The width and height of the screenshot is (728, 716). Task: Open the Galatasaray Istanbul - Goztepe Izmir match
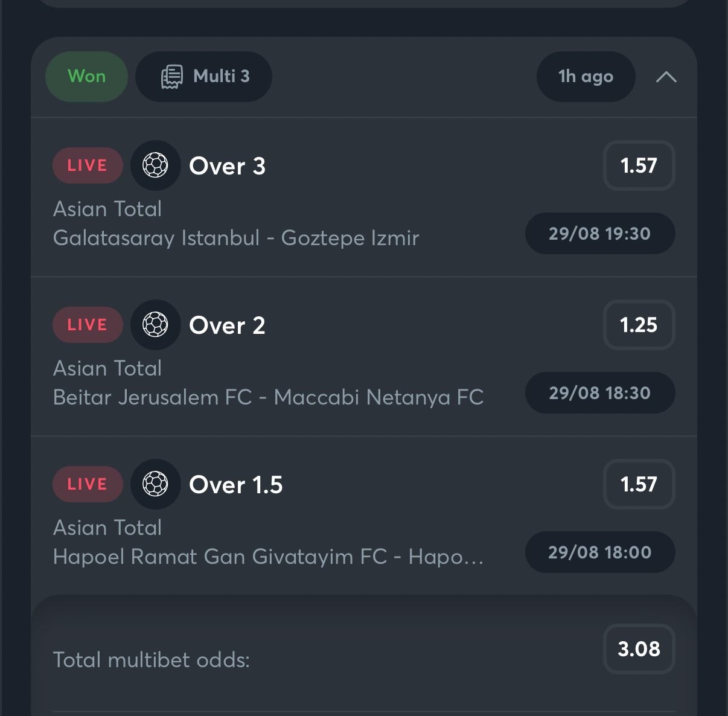(235, 238)
